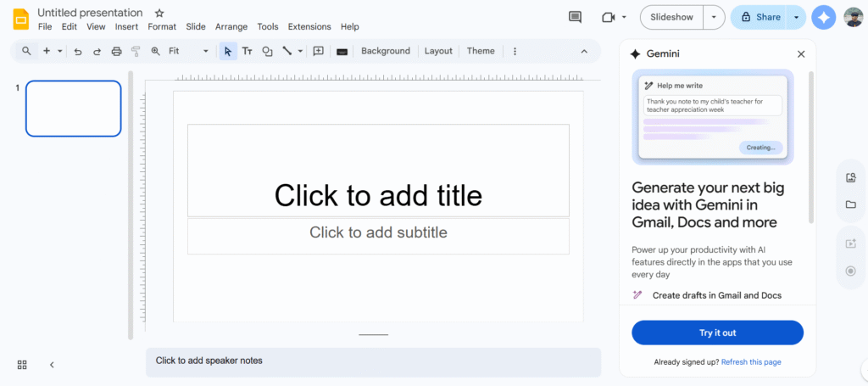Viewport: 868px width, 386px height.
Task: Click the print icon in toolbar
Action: click(117, 51)
